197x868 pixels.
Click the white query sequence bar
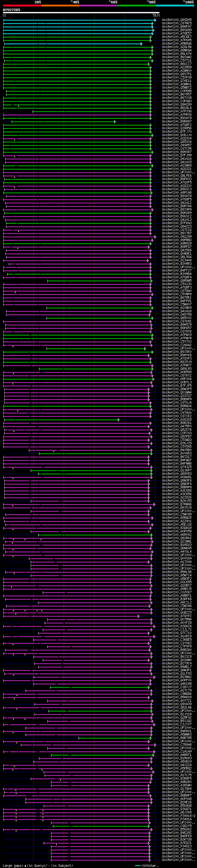[81, 13]
